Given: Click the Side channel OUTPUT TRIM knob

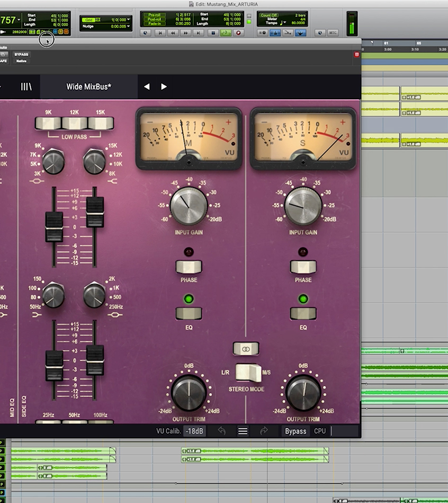Looking at the screenshot, I should pyautogui.click(x=303, y=393).
